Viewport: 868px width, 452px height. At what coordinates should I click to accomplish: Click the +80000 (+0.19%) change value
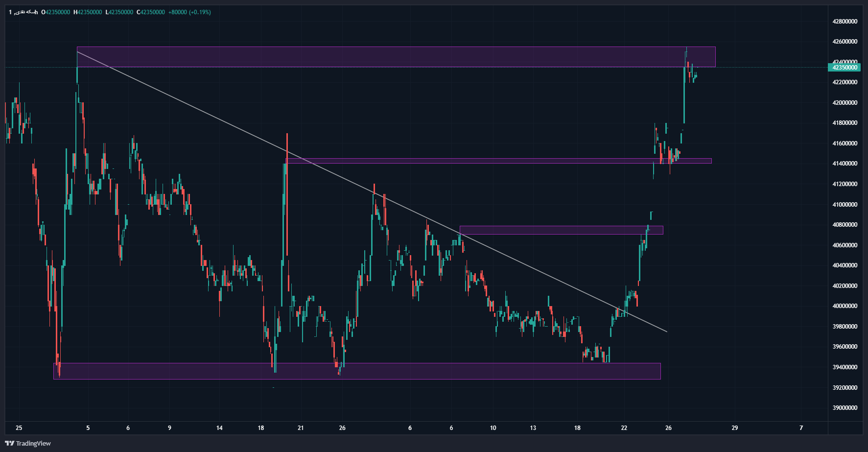coord(189,12)
